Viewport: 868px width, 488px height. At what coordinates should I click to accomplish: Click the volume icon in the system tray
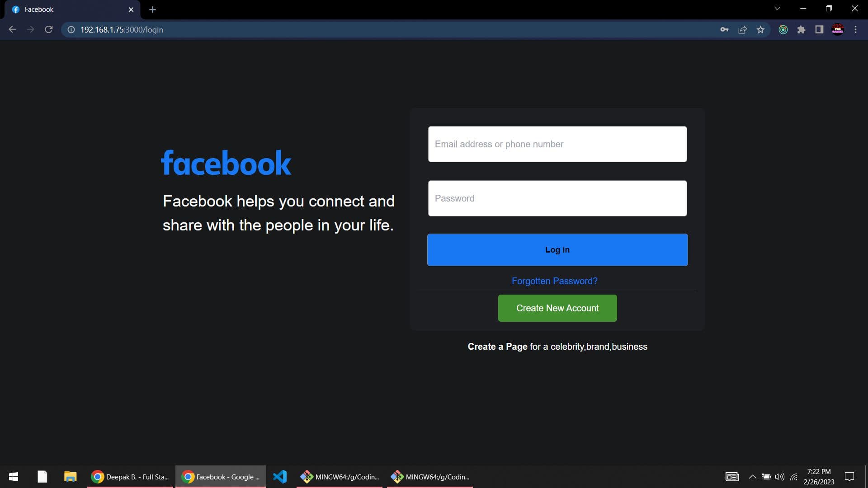(779, 476)
